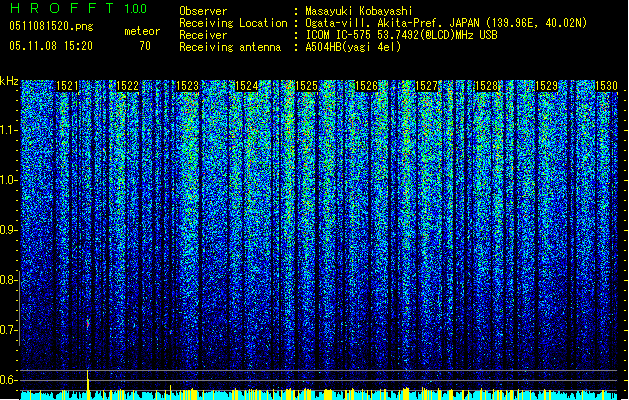Image resolution: width=629 pixels, height=400 pixels.
Task: Select observer name Masayuki Kobayashi
Action: (x=359, y=11)
